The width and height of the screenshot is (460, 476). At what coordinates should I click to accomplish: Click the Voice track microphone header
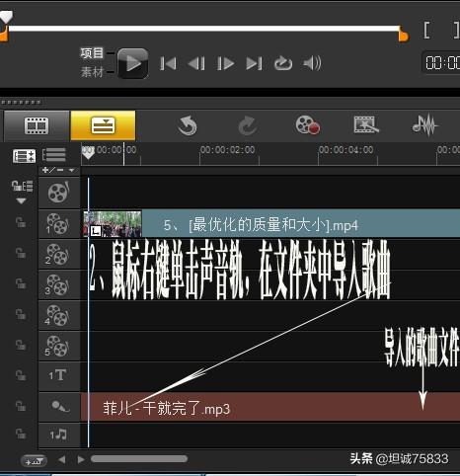59,406
